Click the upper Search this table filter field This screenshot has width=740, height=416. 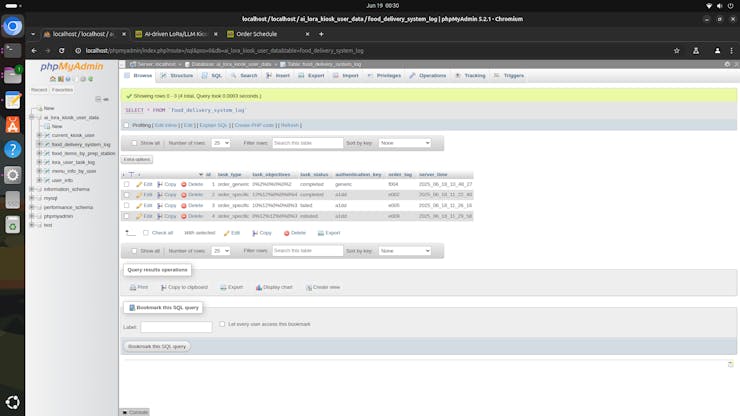308,143
